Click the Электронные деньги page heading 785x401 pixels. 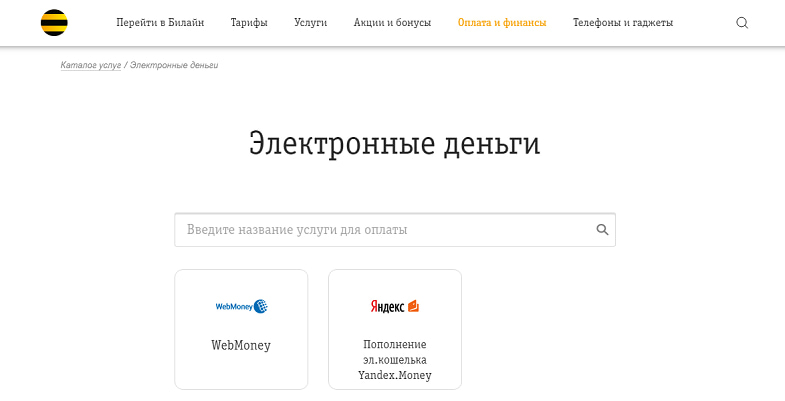(395, 144)
